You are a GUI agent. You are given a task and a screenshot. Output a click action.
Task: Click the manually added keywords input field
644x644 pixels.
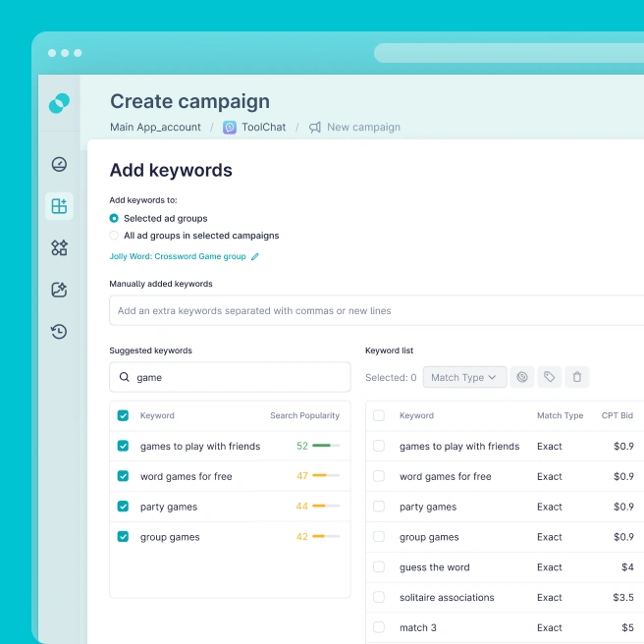376,310
